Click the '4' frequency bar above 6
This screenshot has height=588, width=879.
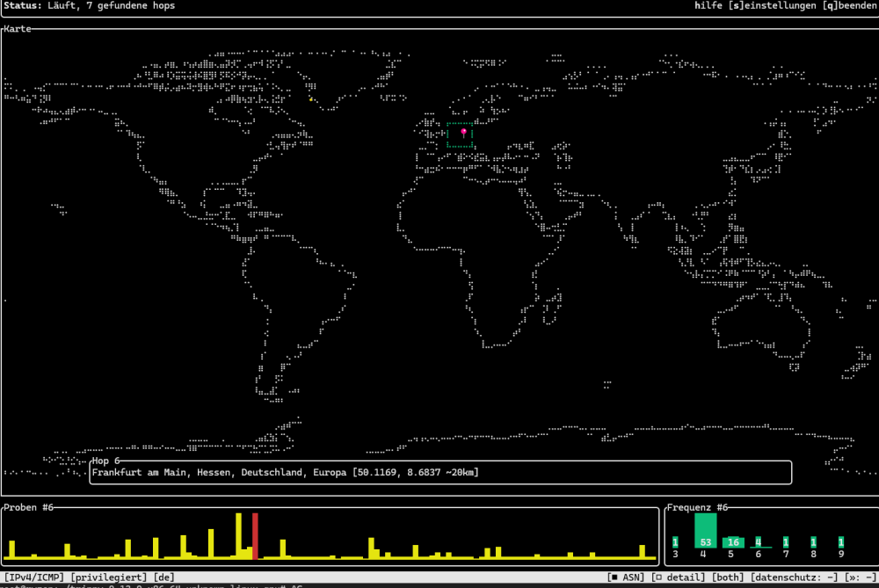point(758,542)
